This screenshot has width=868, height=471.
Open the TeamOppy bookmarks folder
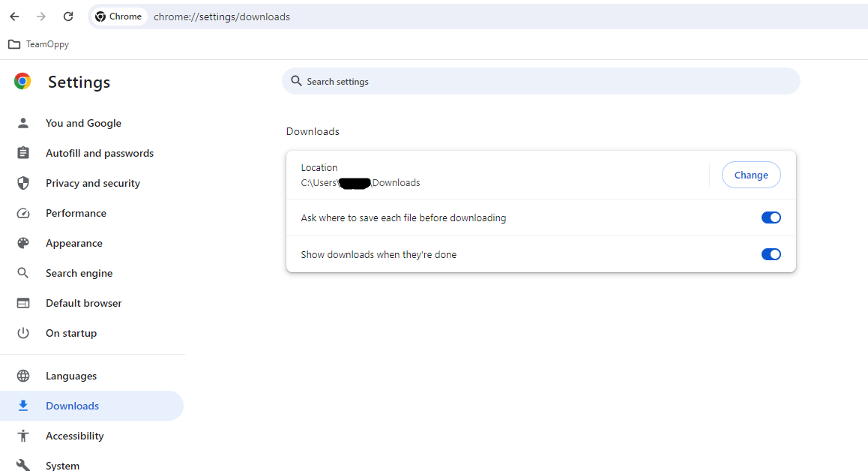(37, 43)
